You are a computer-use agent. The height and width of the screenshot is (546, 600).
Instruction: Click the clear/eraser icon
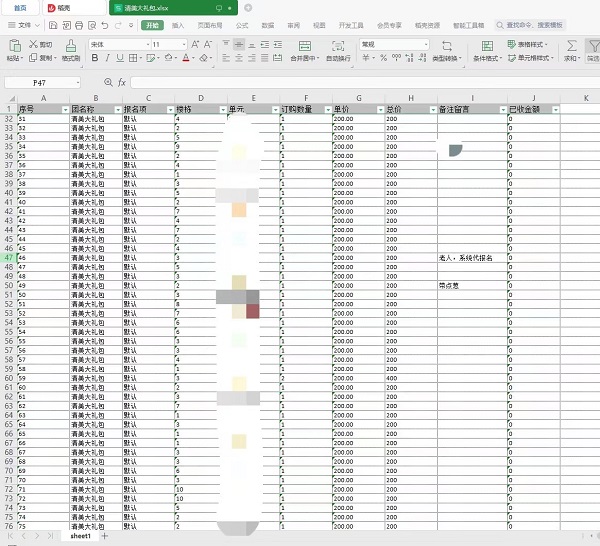pyautogui.click(x=204, y=58)
